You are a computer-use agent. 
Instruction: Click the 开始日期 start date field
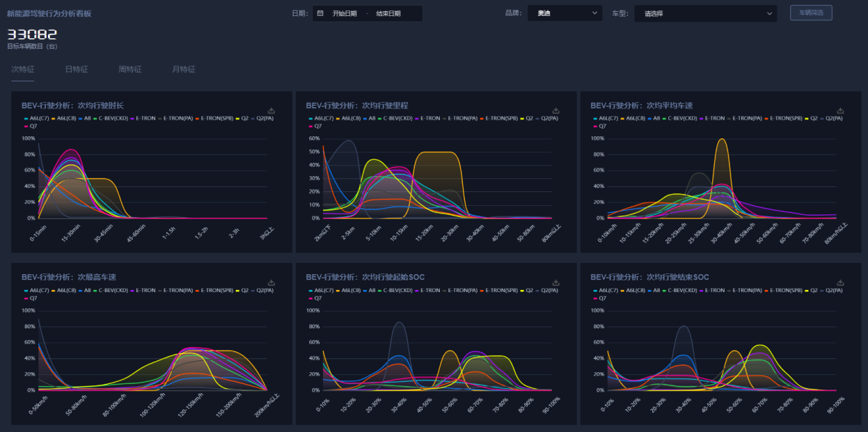point(344,13)
